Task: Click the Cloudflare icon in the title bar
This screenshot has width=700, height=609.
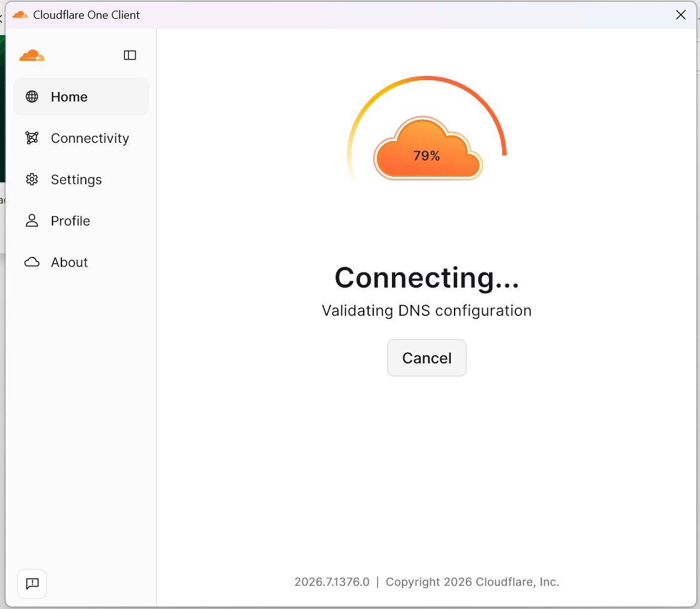Action: click(x=19, y=15)
